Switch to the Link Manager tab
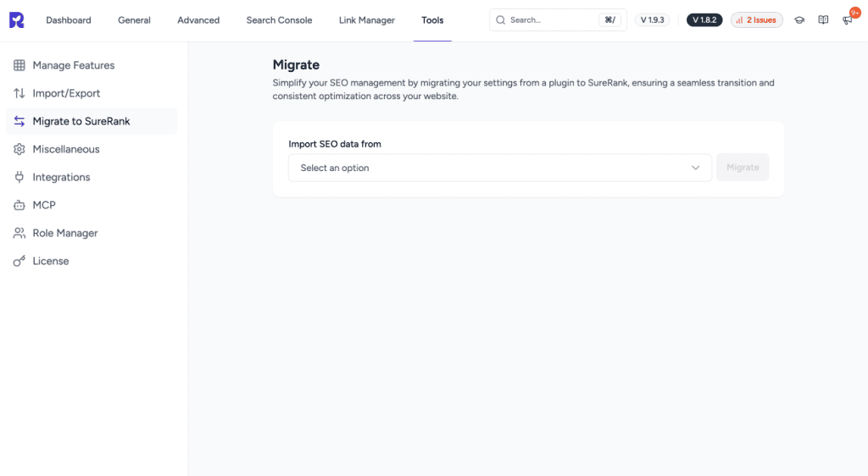Image resolution: width=868 pixels, height=476 pixels. pyautogui.click(x=366, y=19)
